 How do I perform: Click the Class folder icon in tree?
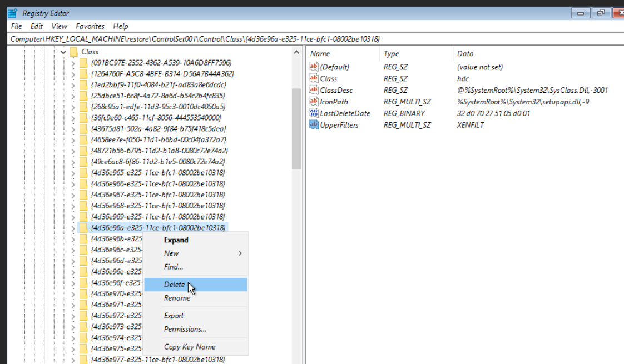(73, 52)
